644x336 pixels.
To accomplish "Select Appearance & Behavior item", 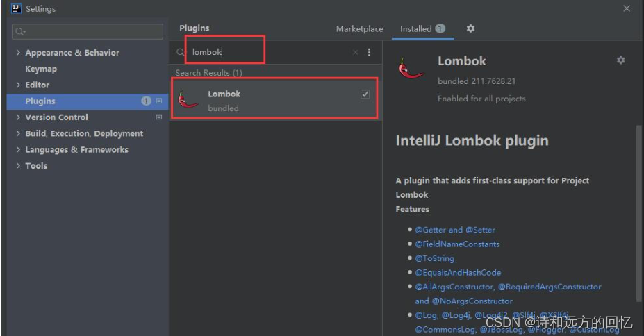I will click(x=72, y=53).
